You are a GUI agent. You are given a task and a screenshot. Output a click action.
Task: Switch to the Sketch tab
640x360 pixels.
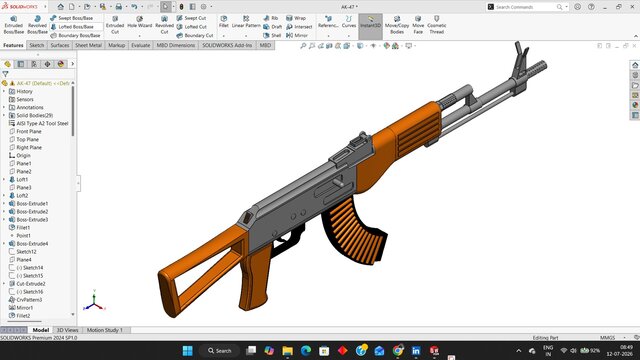pos(36,45)
